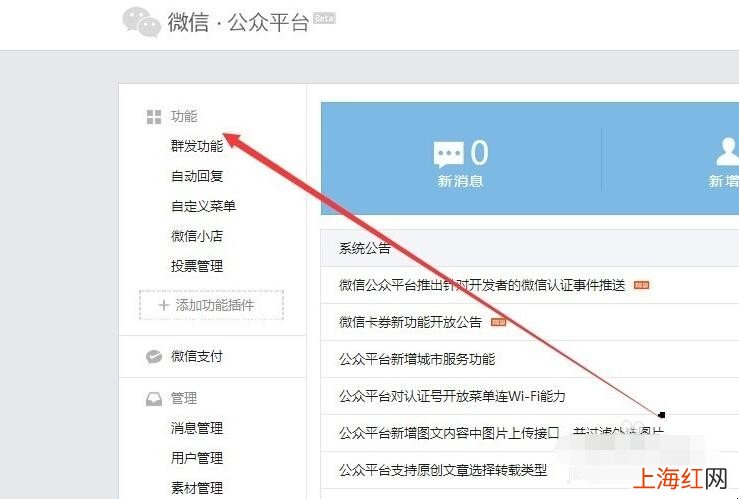739x499 pixels.
Task: Click the 系统公告 header
Action: 365,248
